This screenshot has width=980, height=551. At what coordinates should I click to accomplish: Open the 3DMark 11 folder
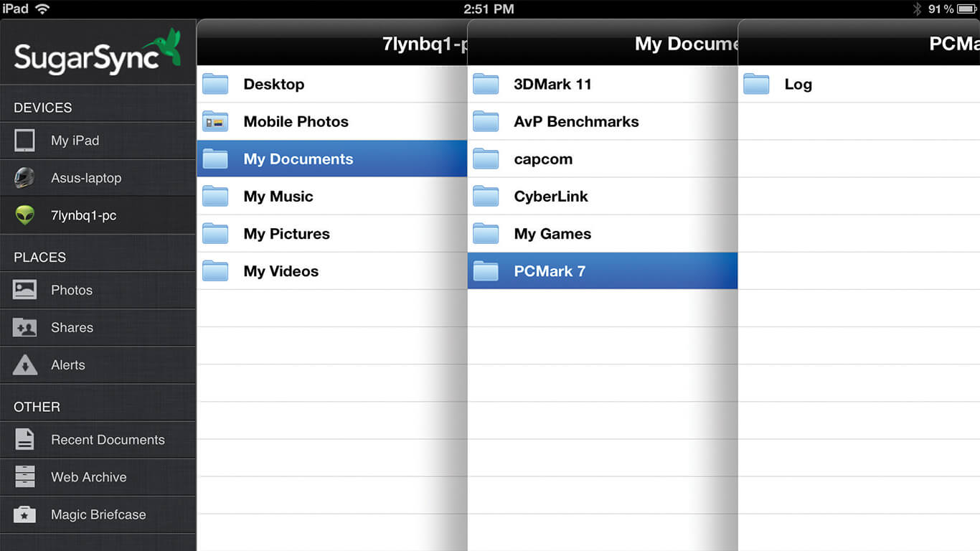click(x=552, y=84)
